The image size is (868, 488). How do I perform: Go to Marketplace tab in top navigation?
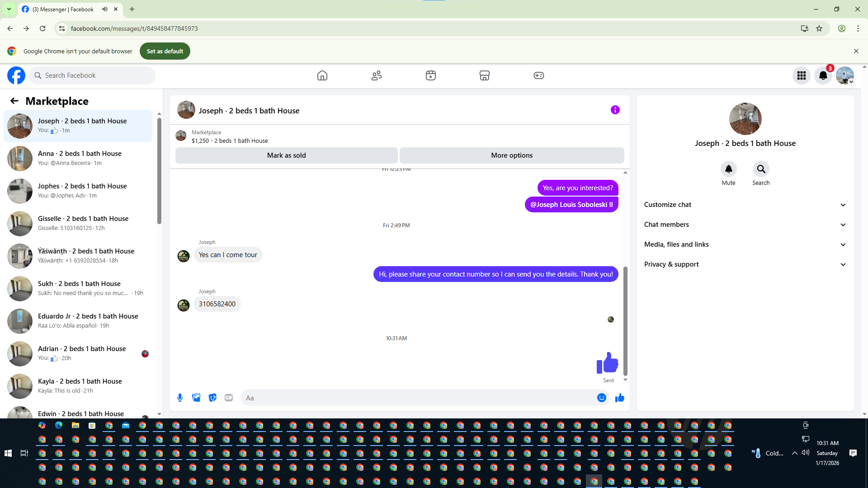point(484,75)
